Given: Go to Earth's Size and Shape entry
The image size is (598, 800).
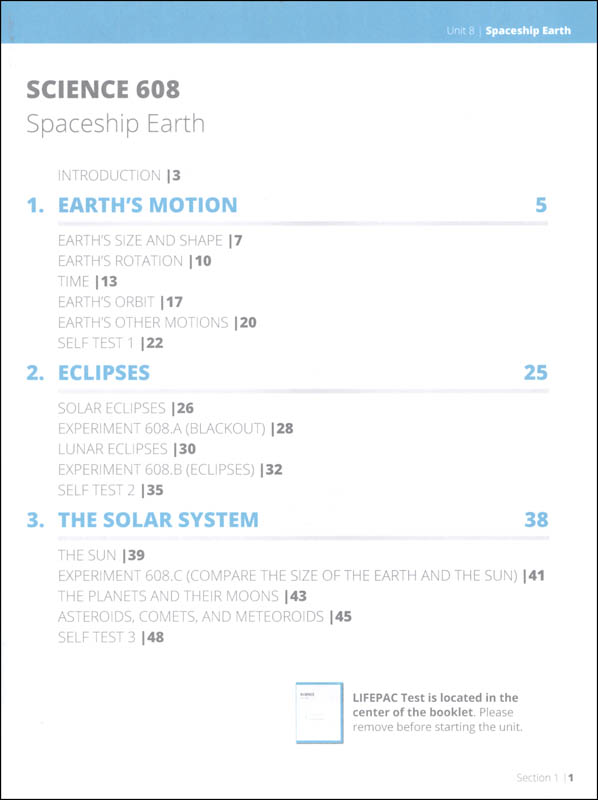Looking at the screenshot, I should [150, 240].
